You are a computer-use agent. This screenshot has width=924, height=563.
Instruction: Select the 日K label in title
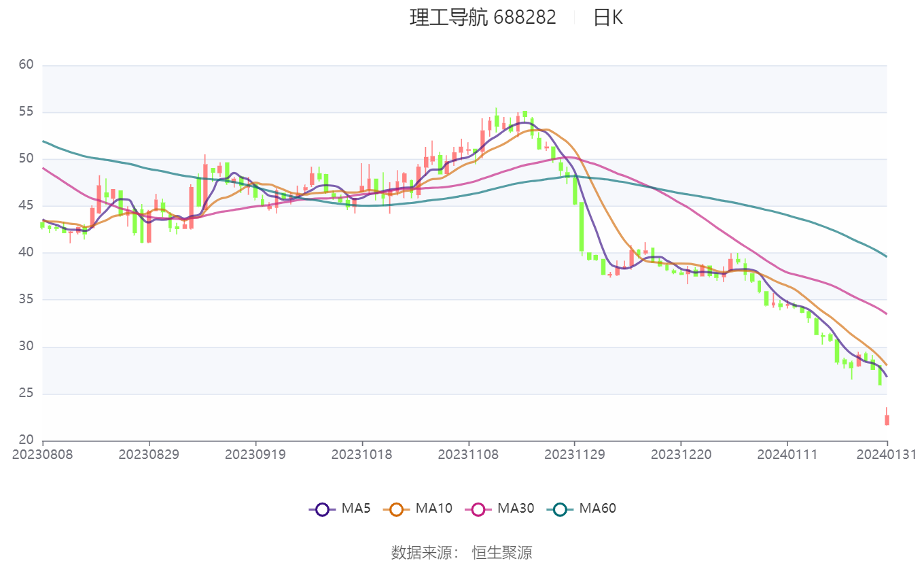point(608,17)
